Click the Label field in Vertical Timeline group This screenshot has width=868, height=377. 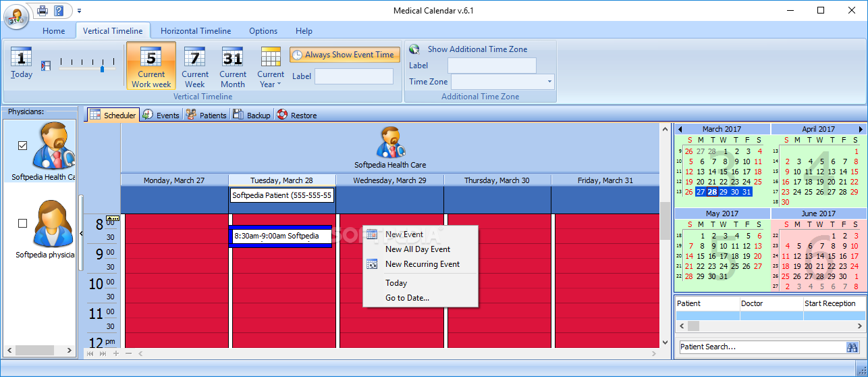pos(354,76)
